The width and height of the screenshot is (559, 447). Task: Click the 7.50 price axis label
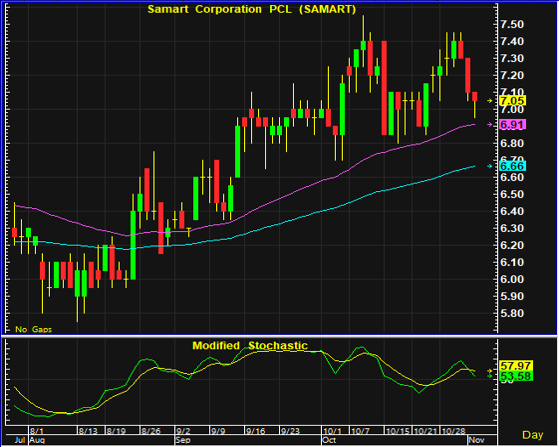(512, 24)
